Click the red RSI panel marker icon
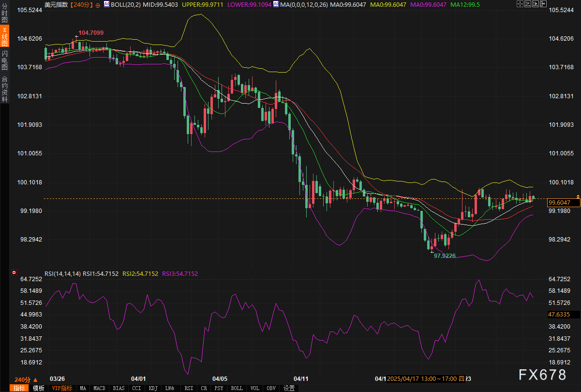The width and height of the screenshot is (581, 392). point(14,273)
